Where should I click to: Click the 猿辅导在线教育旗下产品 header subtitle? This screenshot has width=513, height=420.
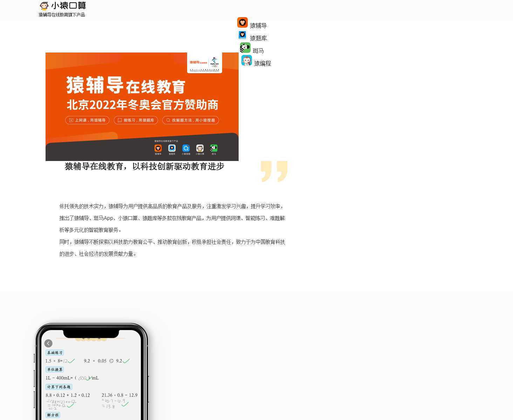pos(62,15)
